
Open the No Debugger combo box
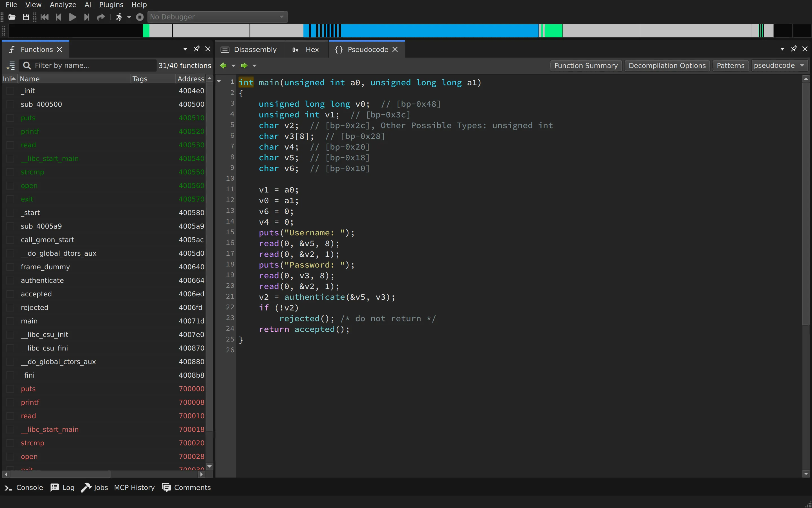coord(217,17)
